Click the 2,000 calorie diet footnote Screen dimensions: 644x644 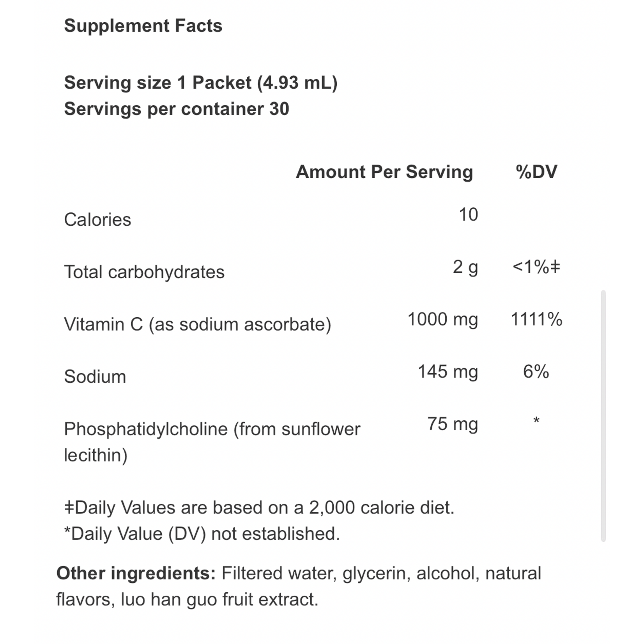(259, 508)
